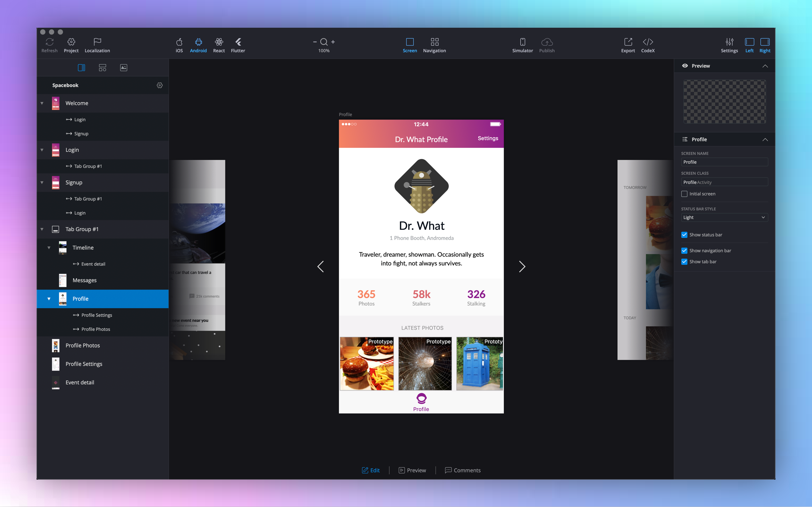Switch platform to Flutter

click(238, 42)
